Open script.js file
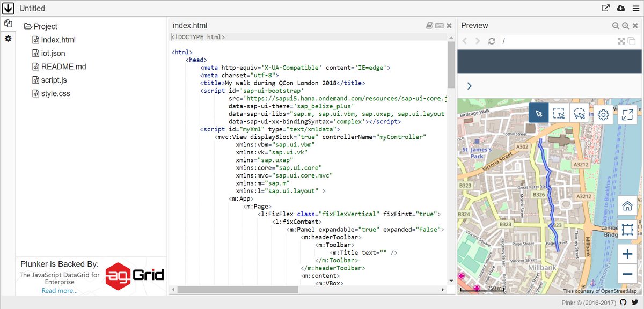The width and height of the screenshot is (644, 309). [x=49, y=80]
